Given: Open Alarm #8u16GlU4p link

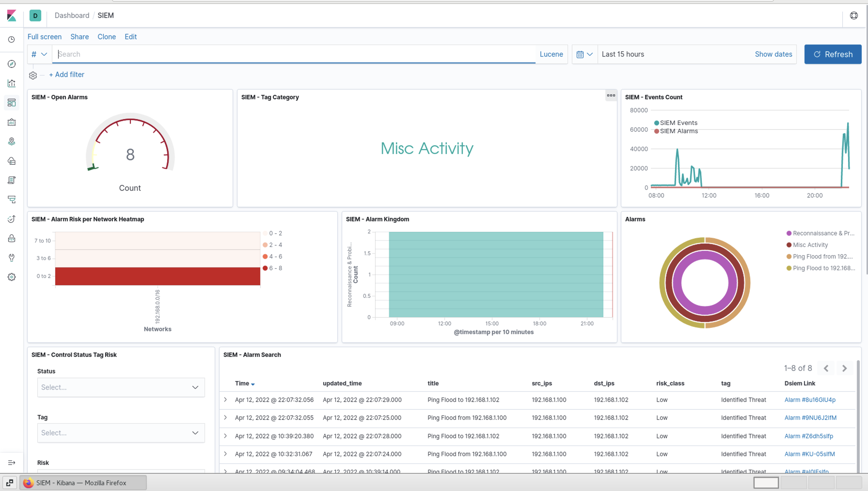Looking at the screenshot, I should [x=810, y=400].
